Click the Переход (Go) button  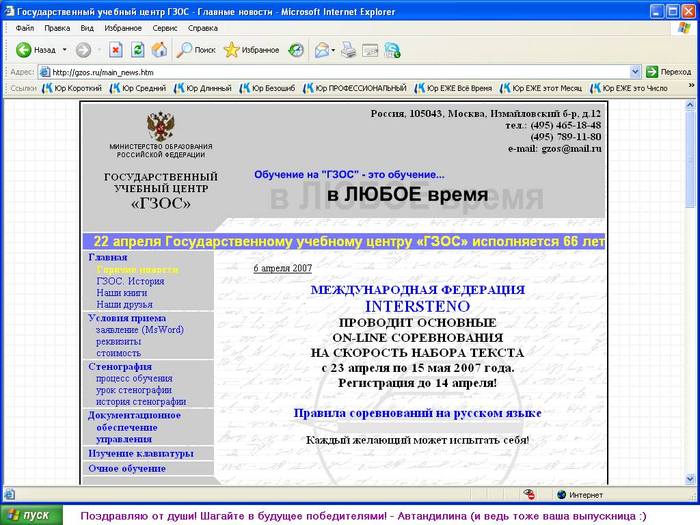tap(668, 71)
